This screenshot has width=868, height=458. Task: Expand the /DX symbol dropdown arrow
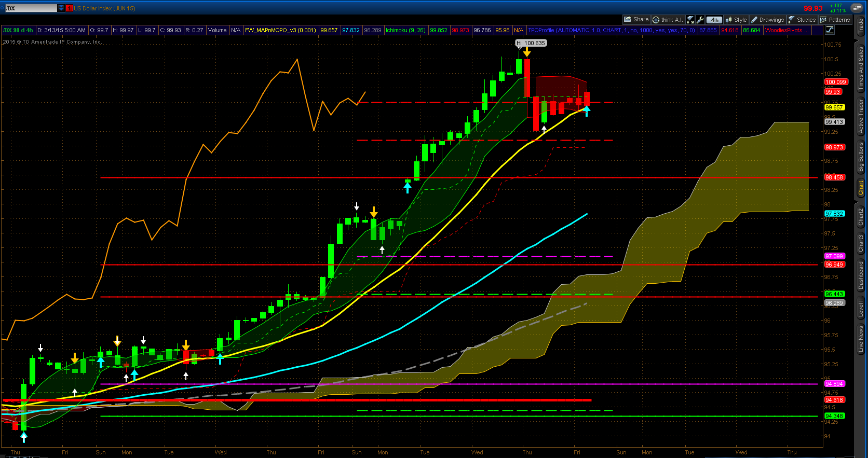[x=61, y=8]
